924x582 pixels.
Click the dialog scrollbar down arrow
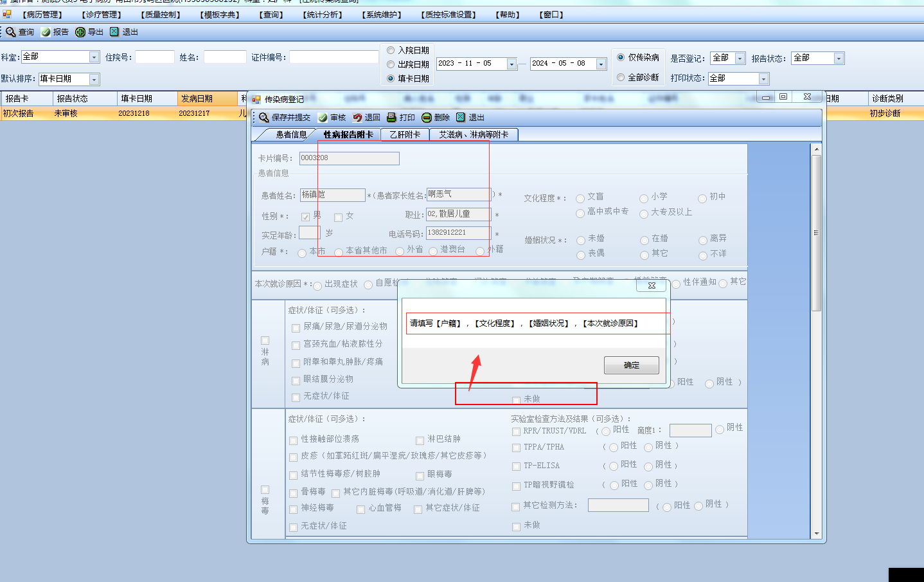[817, 534]
